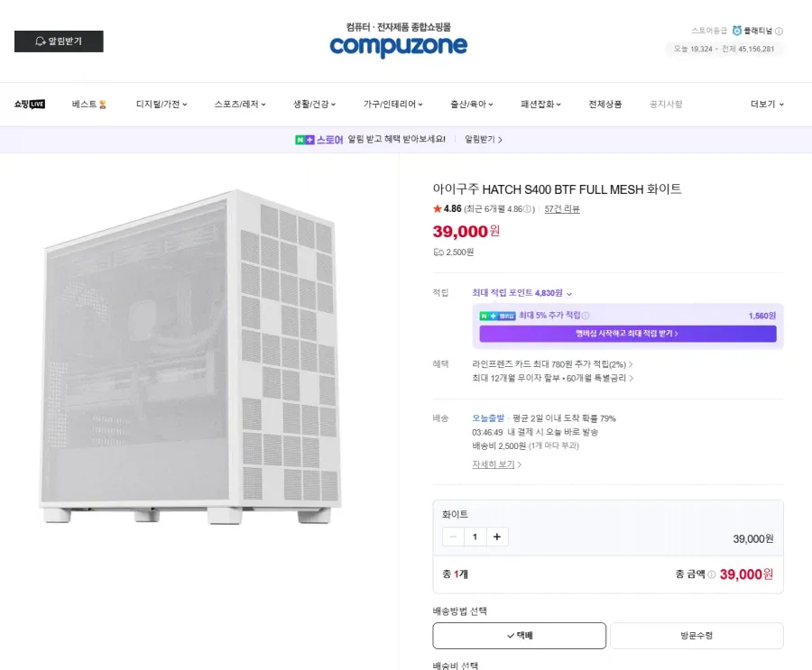The height and width of the screenshot is (670, 812).
Task: Click info icon beside 최대 5% 추가 적립
Action: 586,316
